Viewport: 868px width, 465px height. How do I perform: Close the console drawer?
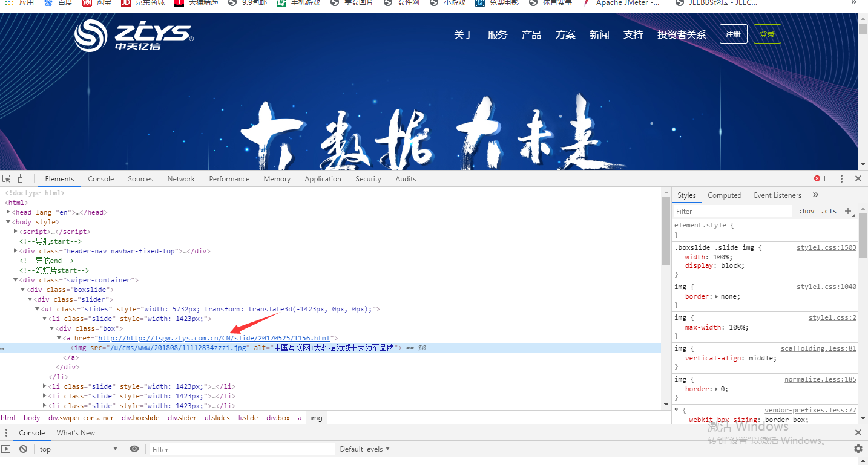pyautogui.click(x=858, y=433)
